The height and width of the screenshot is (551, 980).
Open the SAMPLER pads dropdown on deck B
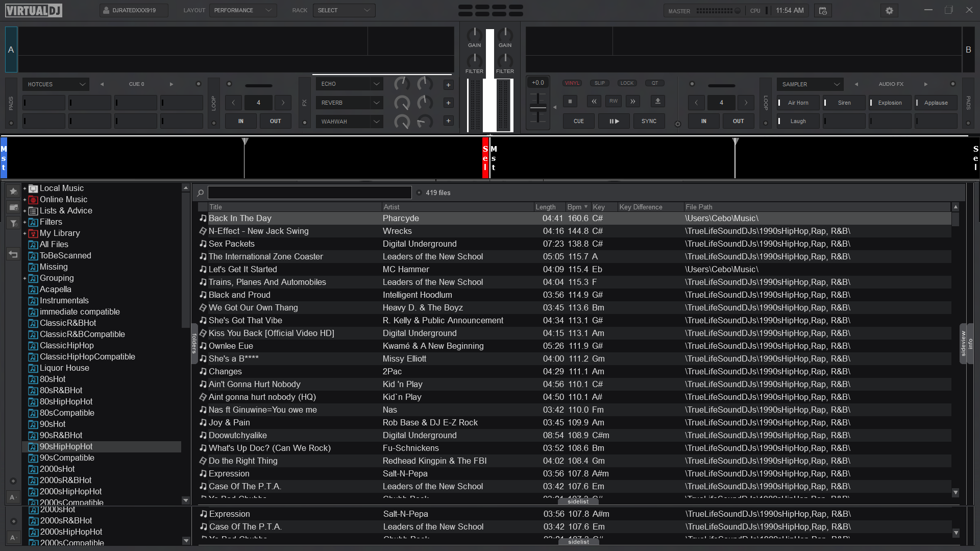(811, 84)
